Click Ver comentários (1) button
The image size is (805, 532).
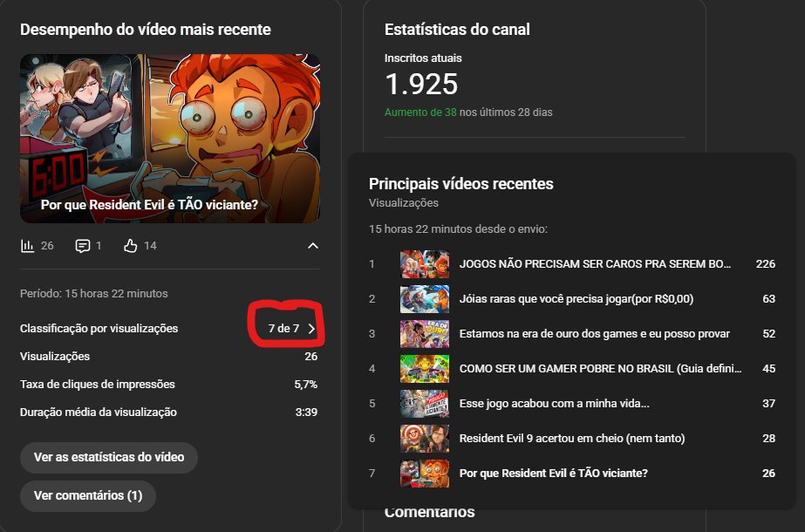click(88, 496)
